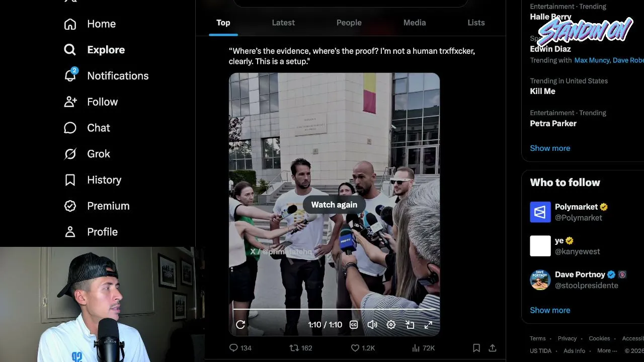This screenshot has height=362, width=644.
Task: Like the post with 1.2K likes
Action: coord(362,348)
